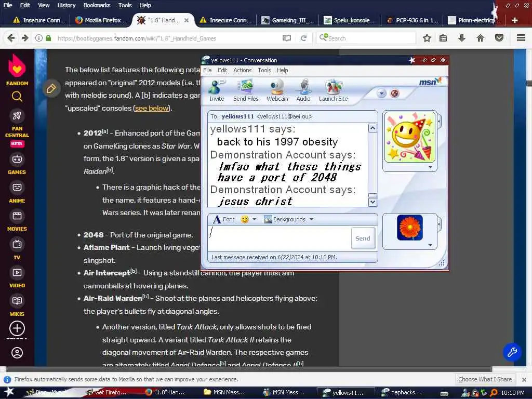532x399 pixels.
Task: Expand the round blue arrow button near msn logo
Action: pyautogui.click(x=381, y=94)
